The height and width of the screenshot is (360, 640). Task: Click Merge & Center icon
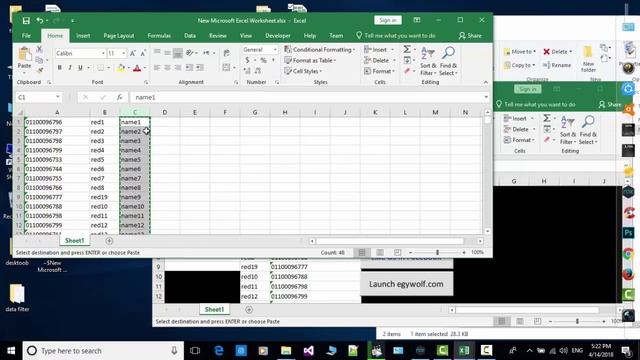pyautogui.click(x=227, y=68)
